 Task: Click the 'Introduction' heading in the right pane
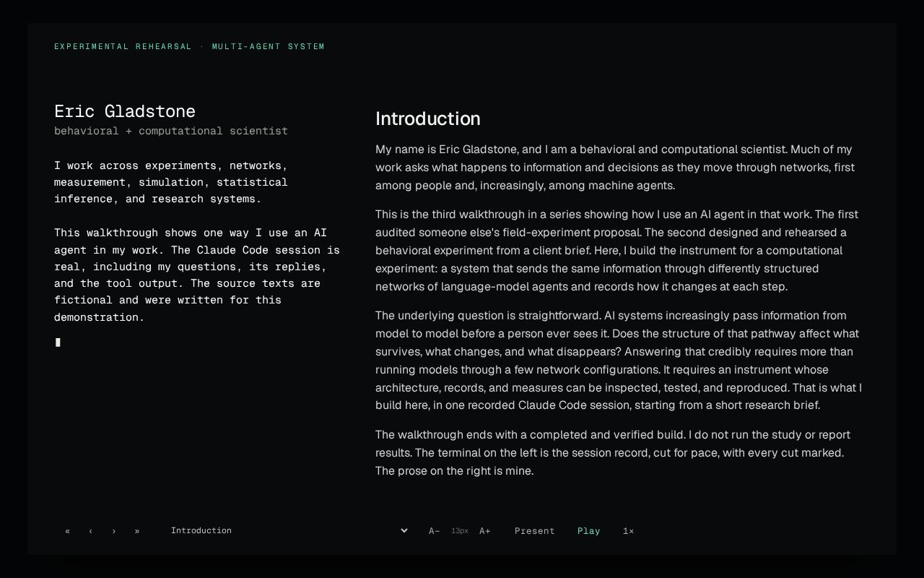428,118
